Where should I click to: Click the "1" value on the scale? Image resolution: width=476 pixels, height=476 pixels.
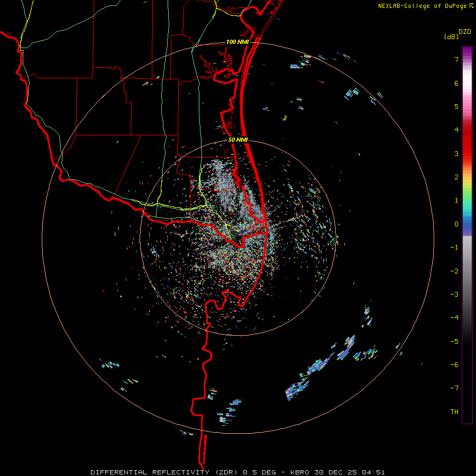[456, 200]
